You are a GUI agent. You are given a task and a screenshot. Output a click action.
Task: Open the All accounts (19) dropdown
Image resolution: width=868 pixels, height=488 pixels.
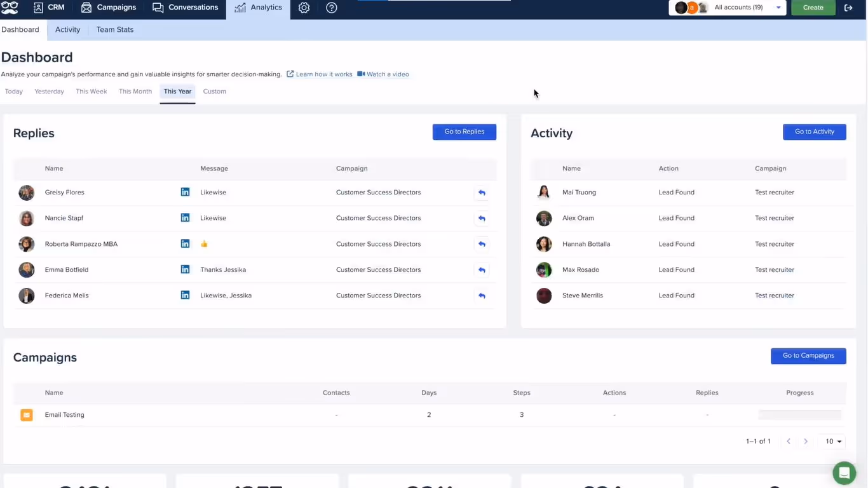pyautogui.click(x=728, y=8)
